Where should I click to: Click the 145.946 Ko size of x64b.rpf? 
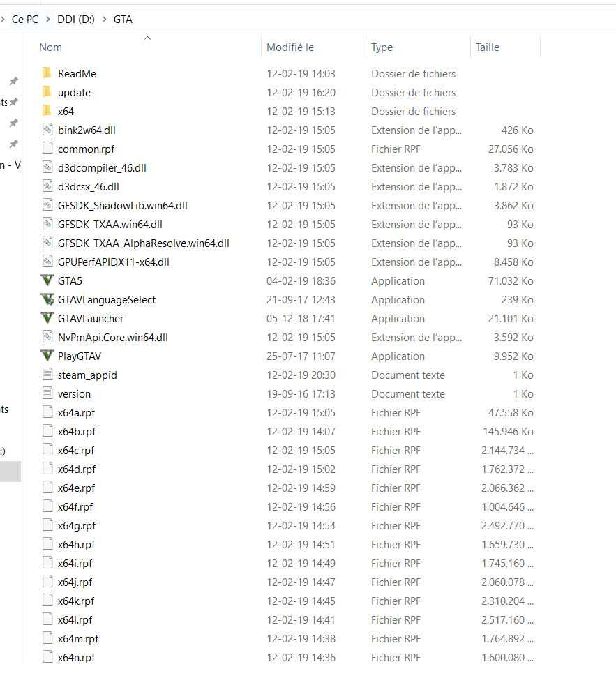click(x=509, y=432)
